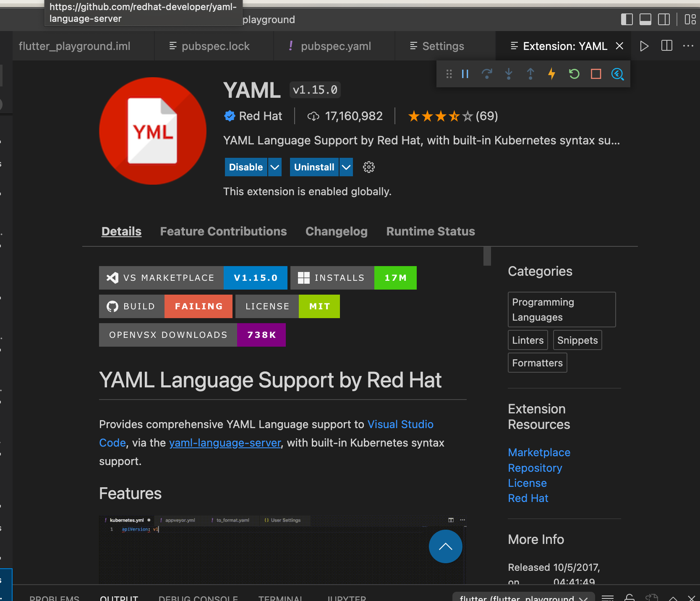The image size is (700, 601).
Task: Click the Red Hat publisher name
Action: [x=260, y=116]
